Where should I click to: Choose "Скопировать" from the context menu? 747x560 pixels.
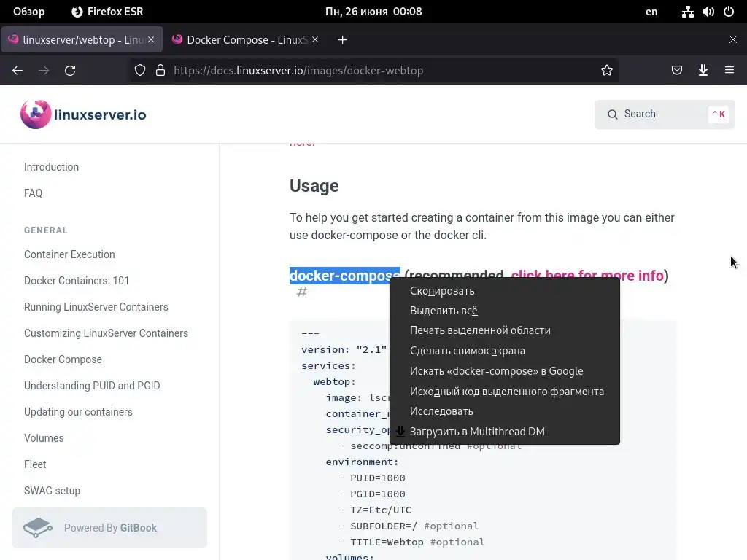(x=442, y=291)
